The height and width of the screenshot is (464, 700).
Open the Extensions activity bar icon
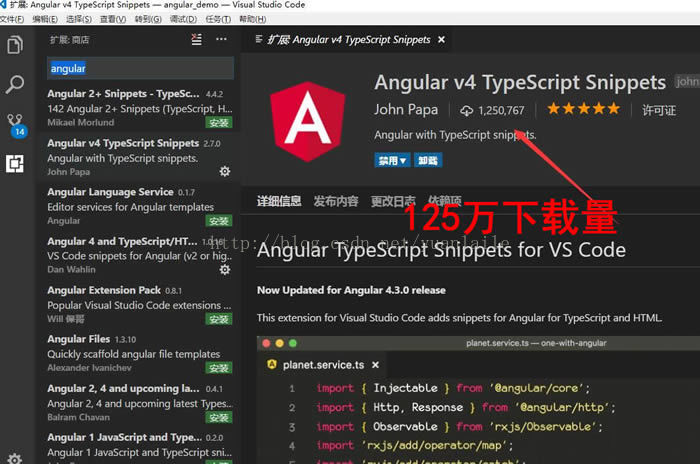point(15,163)
